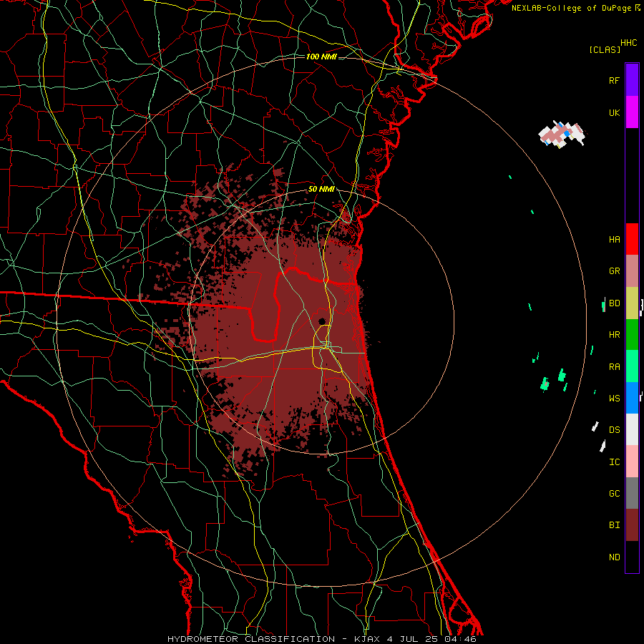Click the GC legend label
The height and width of the screenshot is (644, 644).
tap(614, 494)
